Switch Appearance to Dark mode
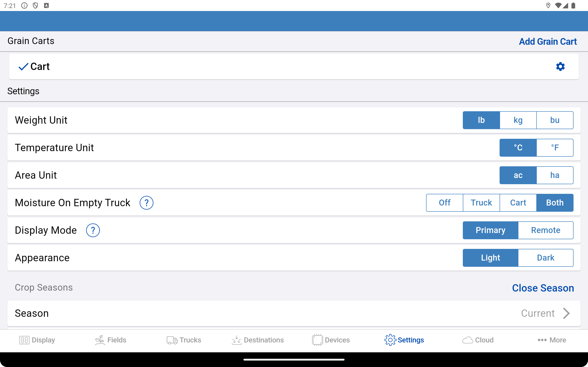 click(x=546, y=258)
